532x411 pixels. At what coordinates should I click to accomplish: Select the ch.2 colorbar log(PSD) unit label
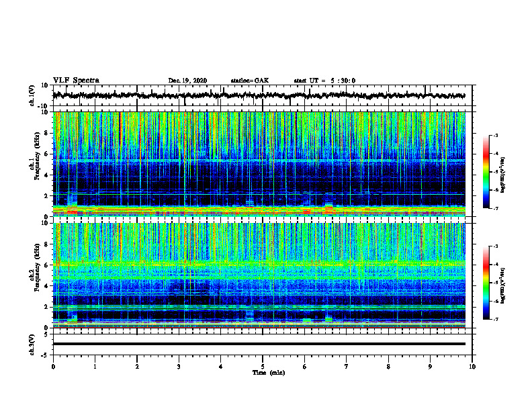[503, 285]
